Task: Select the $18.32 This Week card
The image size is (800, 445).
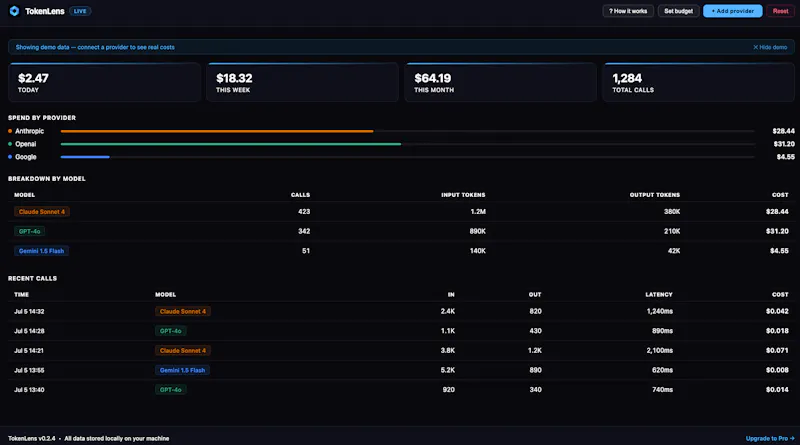Action: click(303, 82)
